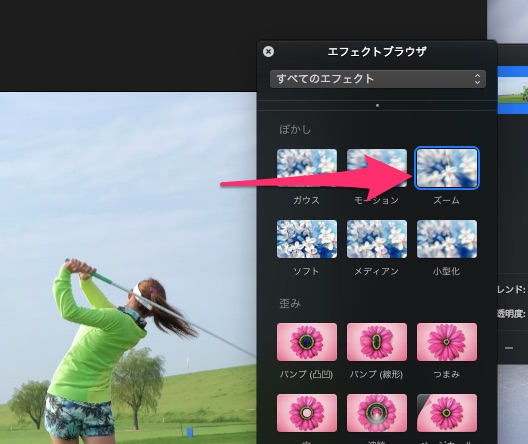Open the すべてのエフェクト dropdown
528x444 pixels.
point(378,79)
